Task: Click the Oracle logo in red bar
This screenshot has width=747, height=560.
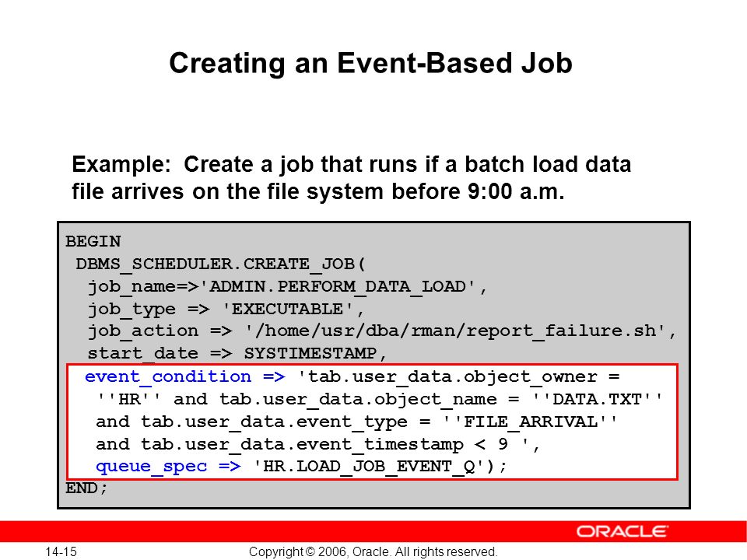Action: click(622, 531)
